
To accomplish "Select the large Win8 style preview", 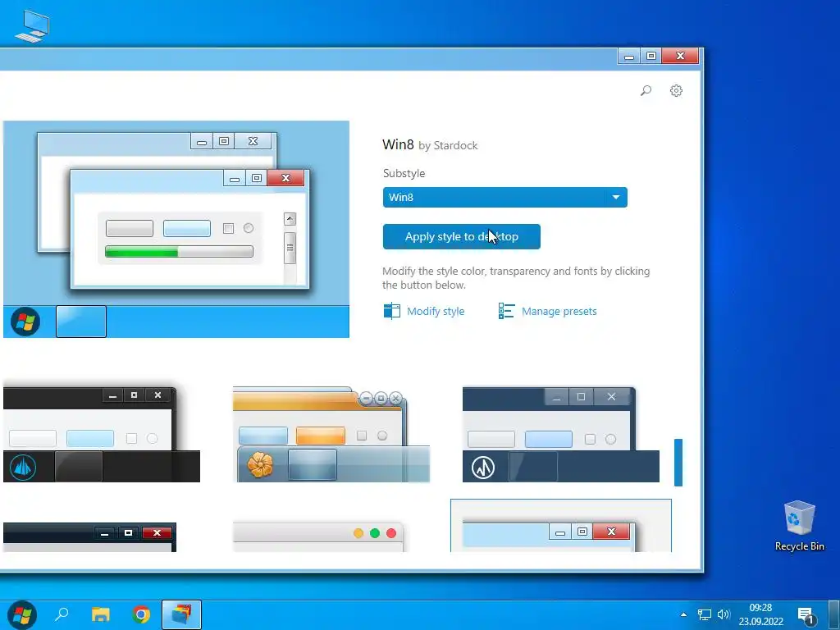I will tap(176, 230).
